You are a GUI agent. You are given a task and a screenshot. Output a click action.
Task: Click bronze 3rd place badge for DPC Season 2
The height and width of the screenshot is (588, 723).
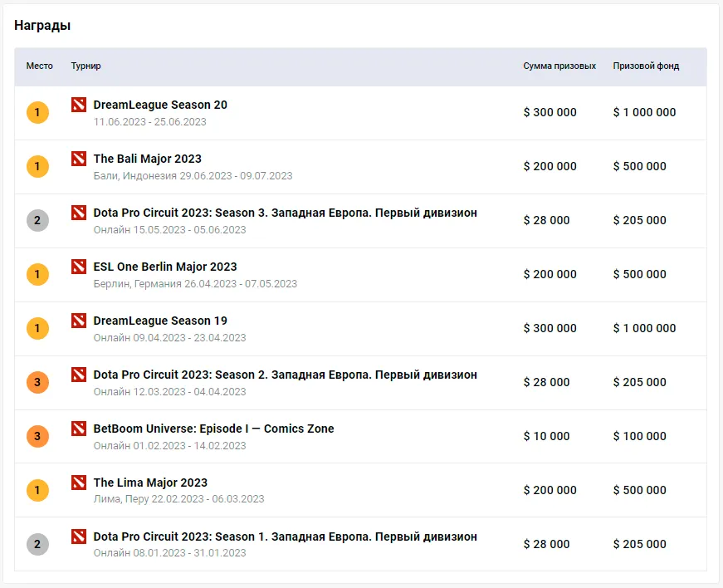click(38, 382)
